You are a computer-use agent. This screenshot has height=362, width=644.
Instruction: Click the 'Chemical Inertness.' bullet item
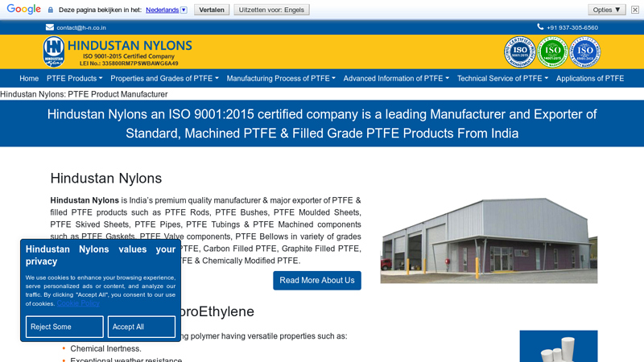pos(105,348)
